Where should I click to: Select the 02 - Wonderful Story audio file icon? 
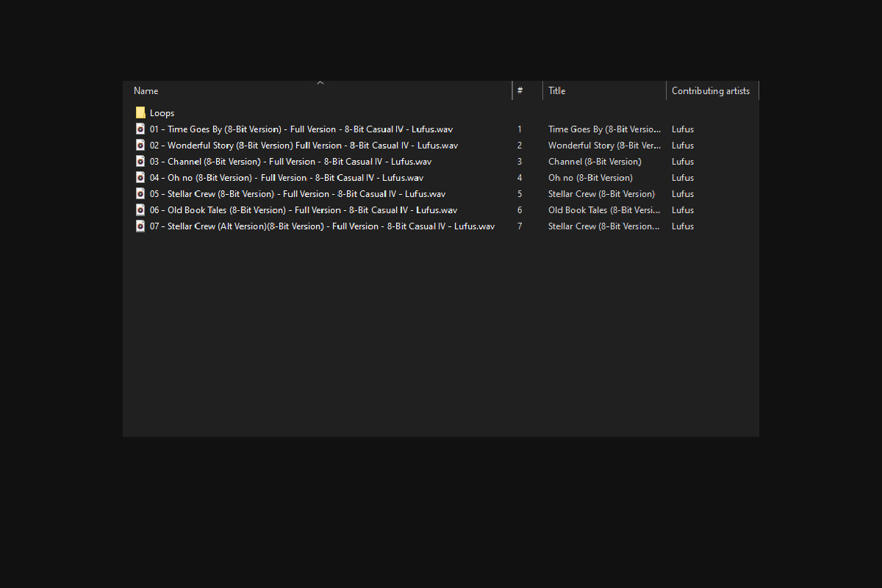point(140,145)
